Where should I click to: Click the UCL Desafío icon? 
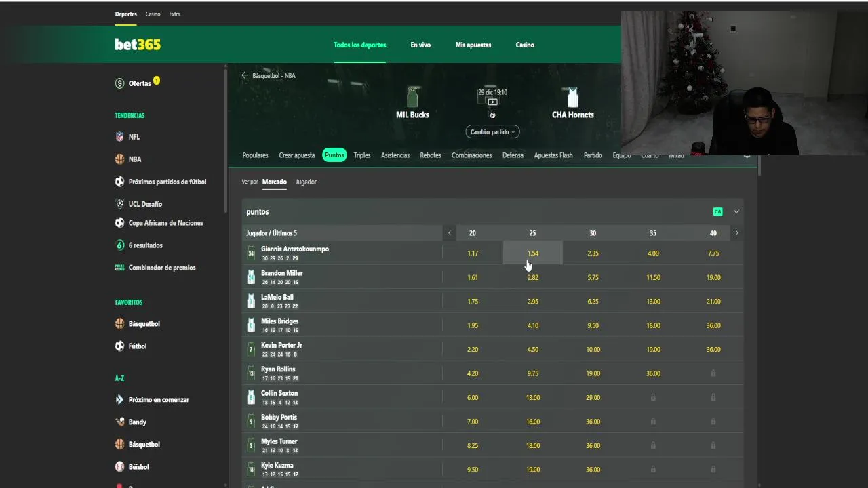tap(120, 204)
